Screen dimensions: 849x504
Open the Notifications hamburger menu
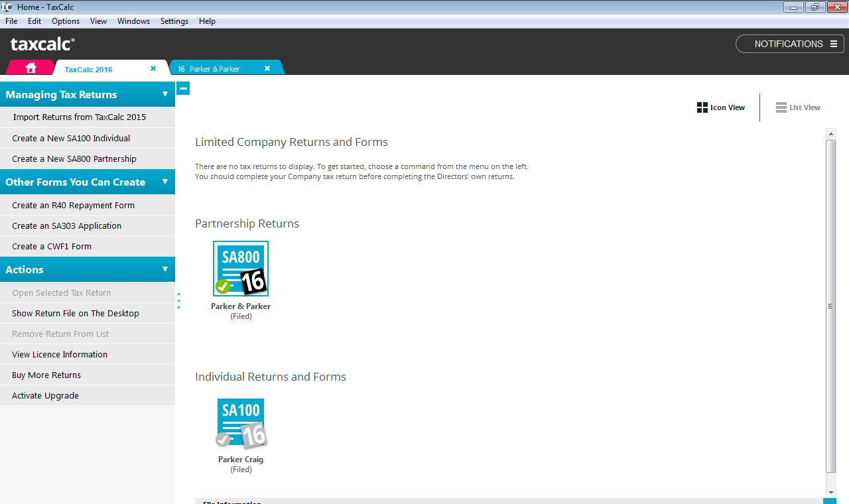(x=834, y=44)
